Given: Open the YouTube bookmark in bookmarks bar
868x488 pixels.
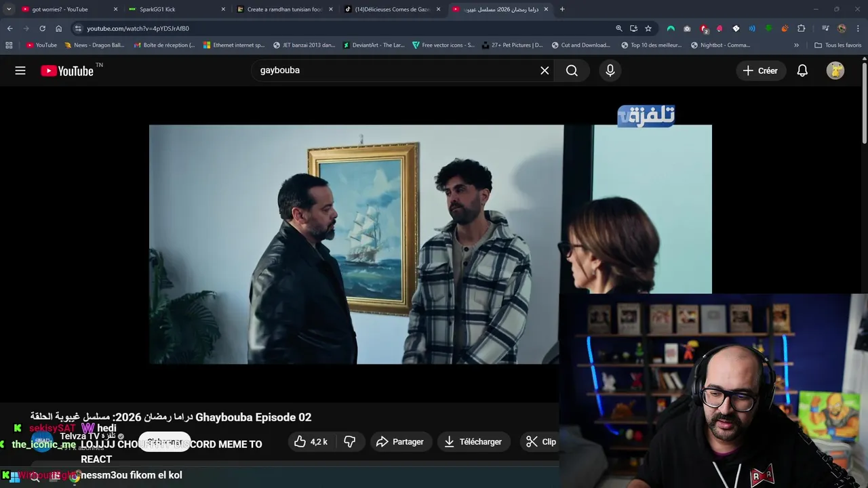Looking at the screenshot, I should tap(41, 45).
